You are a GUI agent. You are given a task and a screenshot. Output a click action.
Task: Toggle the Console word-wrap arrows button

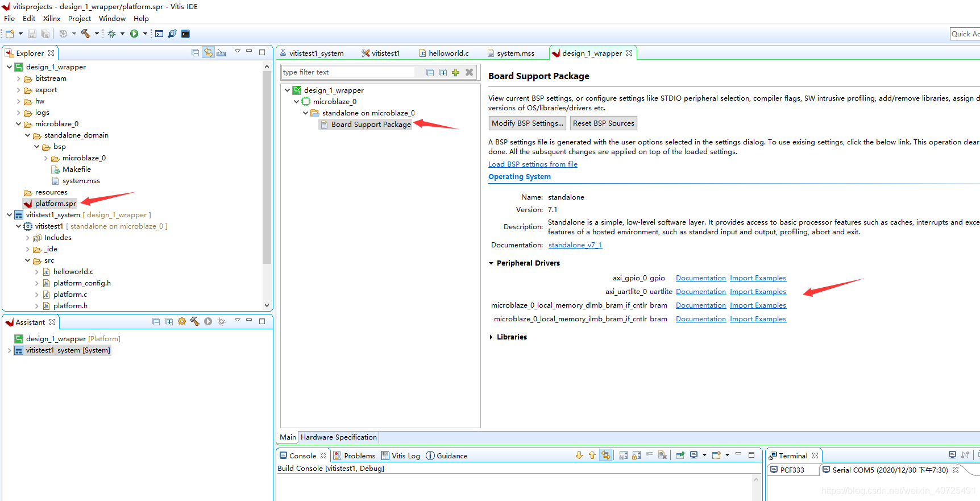coord(605,455)
